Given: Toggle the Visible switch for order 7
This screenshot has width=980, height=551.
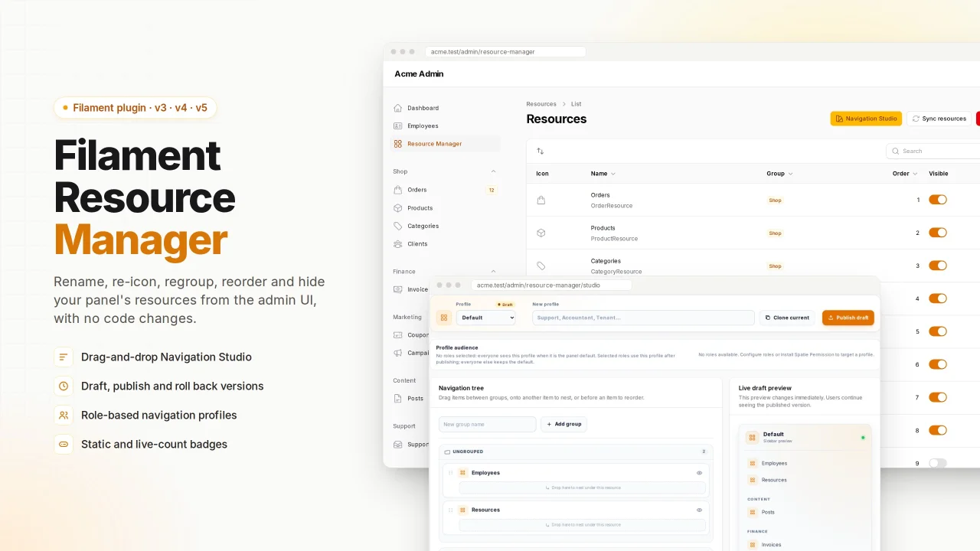Looking at the screenshot, I should [938, 397].
